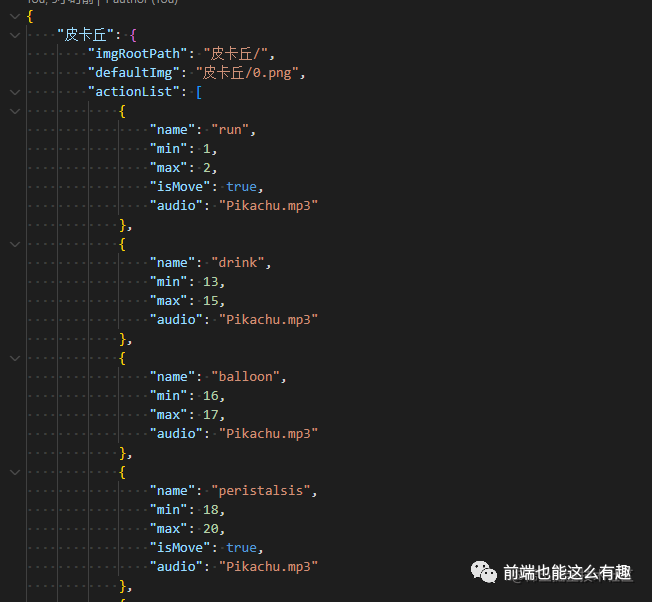The height and width of the screenshot is (602, 652).
Task: Click isMove true in peristalsis block
Action: tap(242, 548)
